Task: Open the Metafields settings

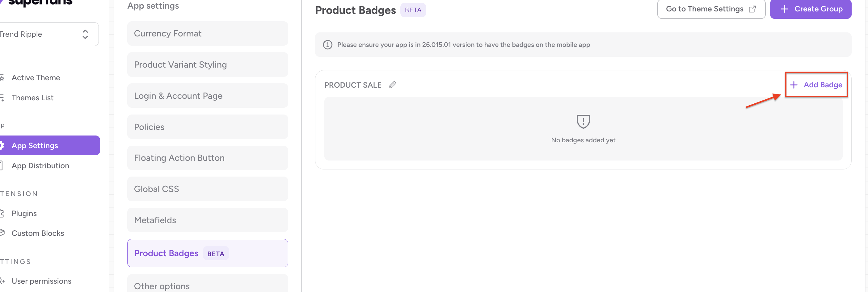Action: click(x=207, y=220)
